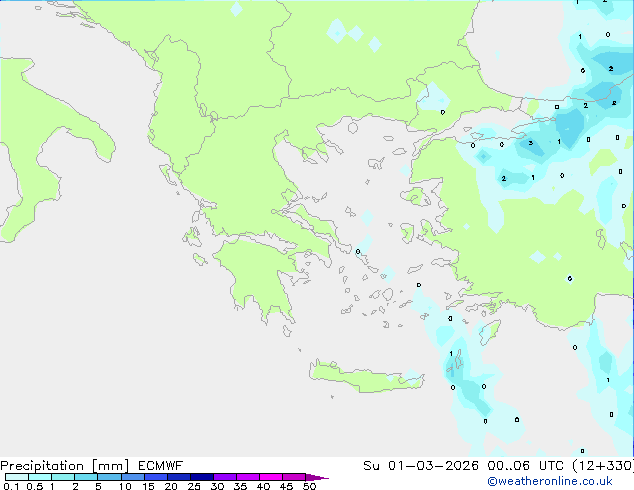
Task: Choose the magenta swatch between 40 and 45
Action: tap(271, 477)
